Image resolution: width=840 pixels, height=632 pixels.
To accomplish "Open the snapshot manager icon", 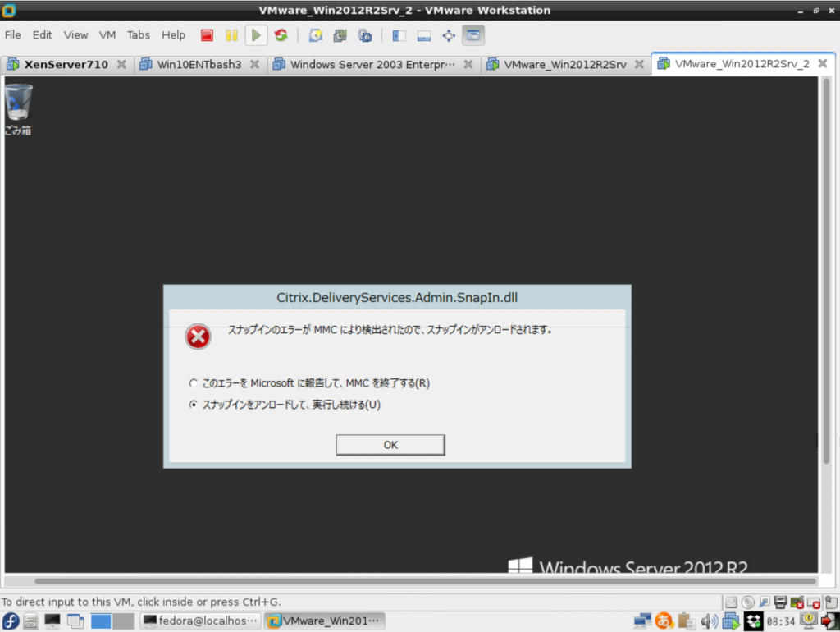I will pyautogui.click(x=365, y=35).
